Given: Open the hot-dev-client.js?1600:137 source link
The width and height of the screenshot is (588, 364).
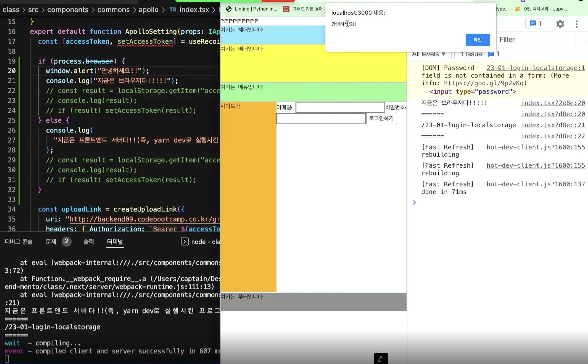Looking at the screenshot, I should [x=535, y=184].
